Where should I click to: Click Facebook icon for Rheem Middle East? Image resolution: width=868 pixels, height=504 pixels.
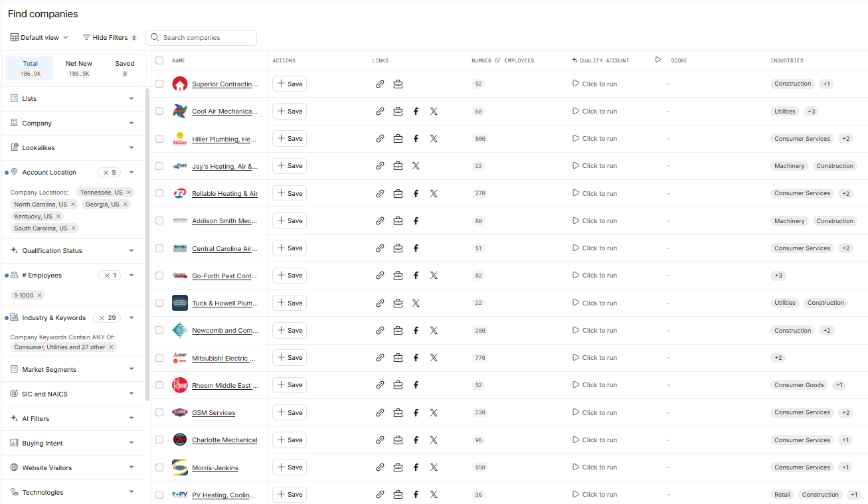coord(416,385)
